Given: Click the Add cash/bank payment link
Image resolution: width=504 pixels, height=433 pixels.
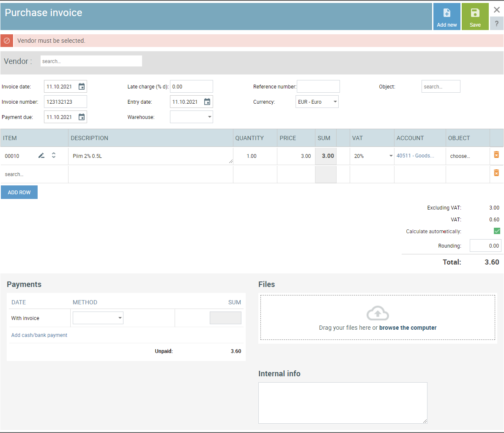Looking at the screenshot, I should pyautogui.click(x=39, y=335).
